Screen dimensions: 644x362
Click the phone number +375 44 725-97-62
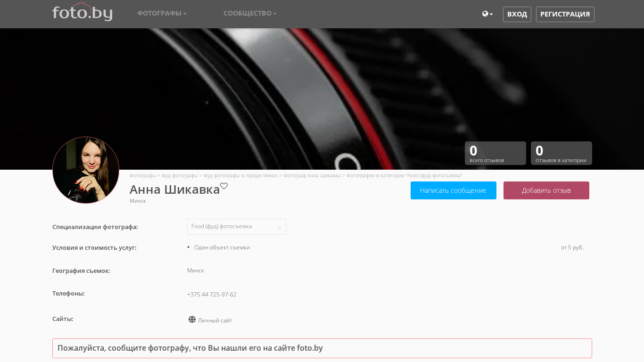click(212, 295)
